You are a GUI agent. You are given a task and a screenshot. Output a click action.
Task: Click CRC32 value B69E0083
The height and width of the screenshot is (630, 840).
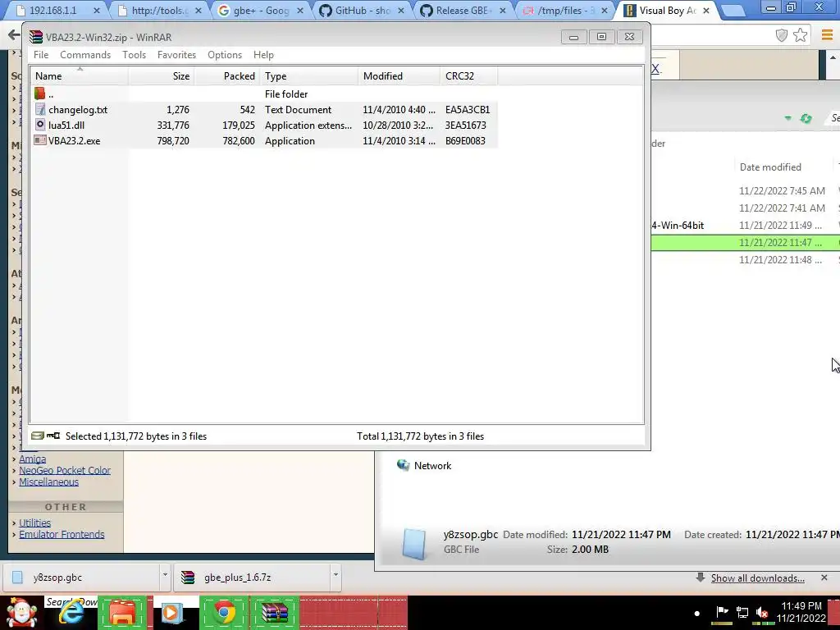465,140
